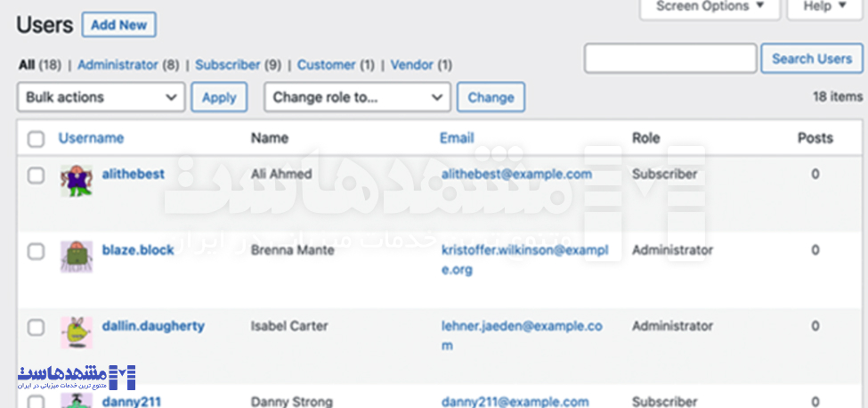This screenshot has height=408, width=868.
Task: Click into the user search field
Action: tap(669, 59)
